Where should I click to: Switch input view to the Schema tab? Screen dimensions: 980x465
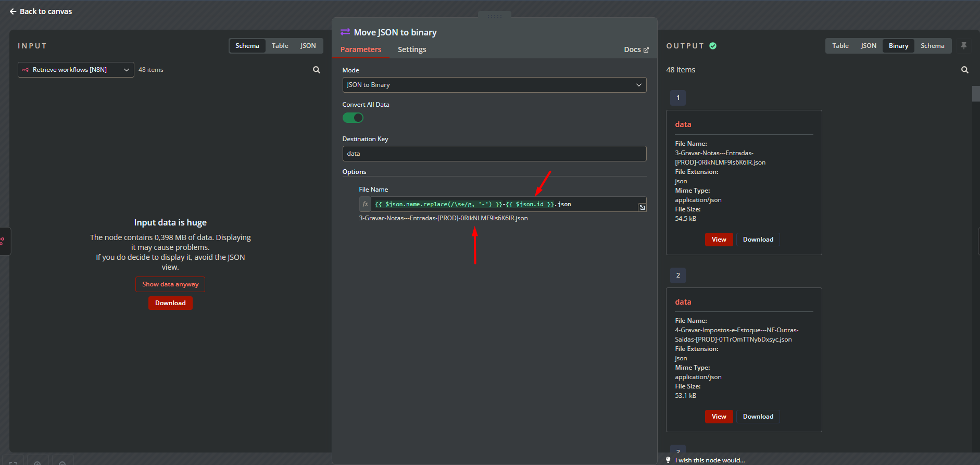(x=247, y=46)
